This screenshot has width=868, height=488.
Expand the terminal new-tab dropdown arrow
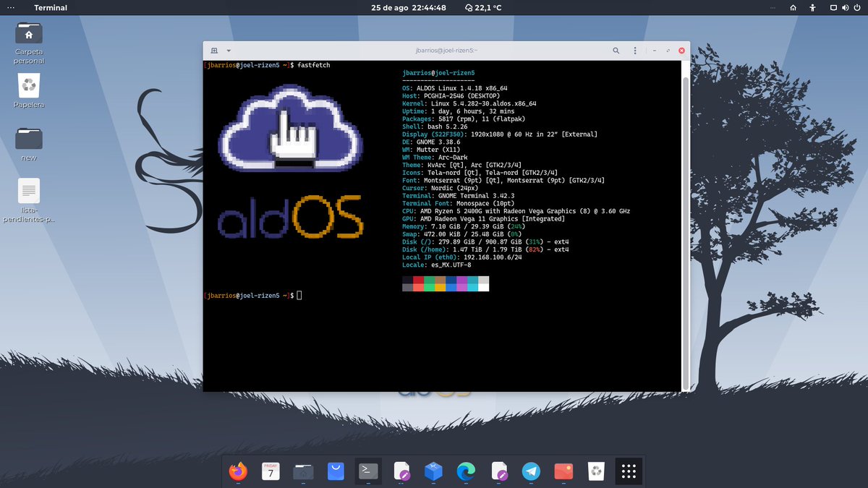tap(229, 51)
